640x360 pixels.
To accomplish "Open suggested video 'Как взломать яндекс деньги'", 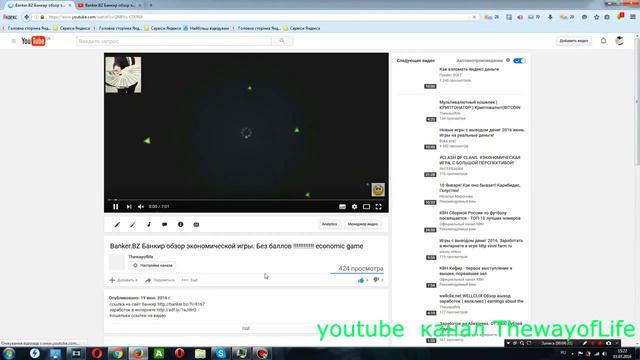I will coord(469,69).
